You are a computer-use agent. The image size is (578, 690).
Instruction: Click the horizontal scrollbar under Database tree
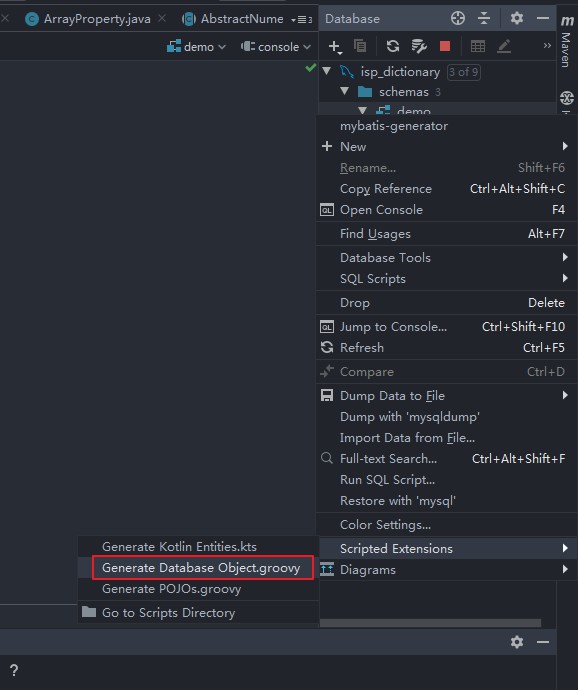click(430, 623)
